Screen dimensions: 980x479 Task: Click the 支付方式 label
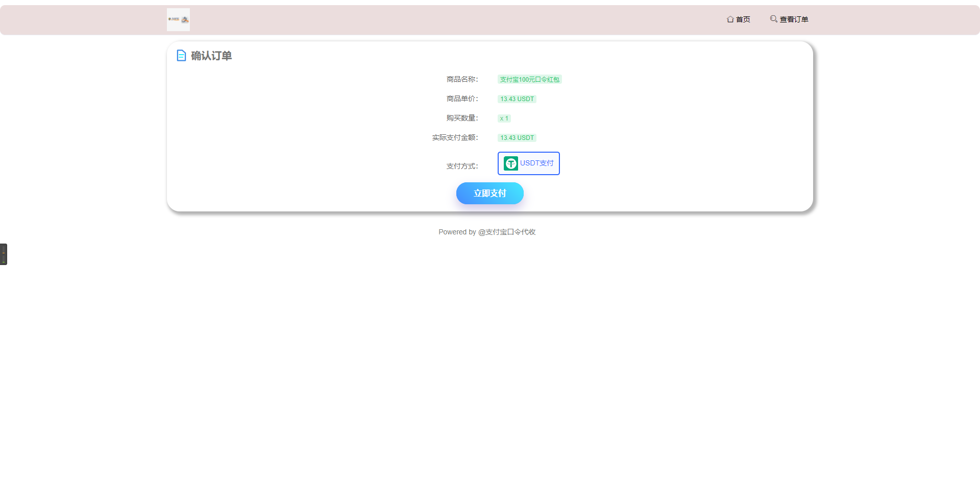pyautogui.click(x=462, y=166)
